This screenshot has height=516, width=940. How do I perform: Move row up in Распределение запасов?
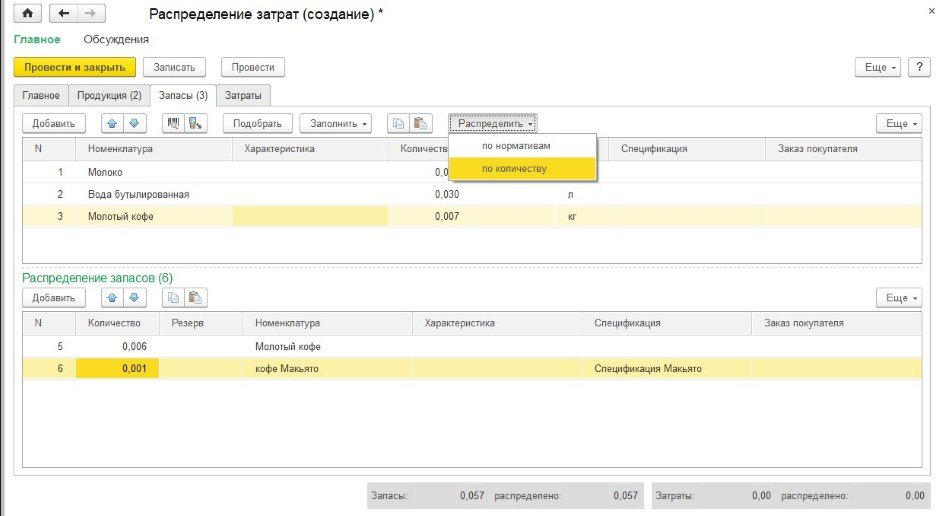(111, 297)
